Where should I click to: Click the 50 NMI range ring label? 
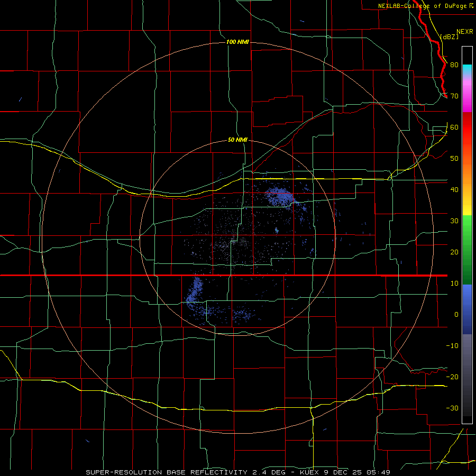coord(237,140)
